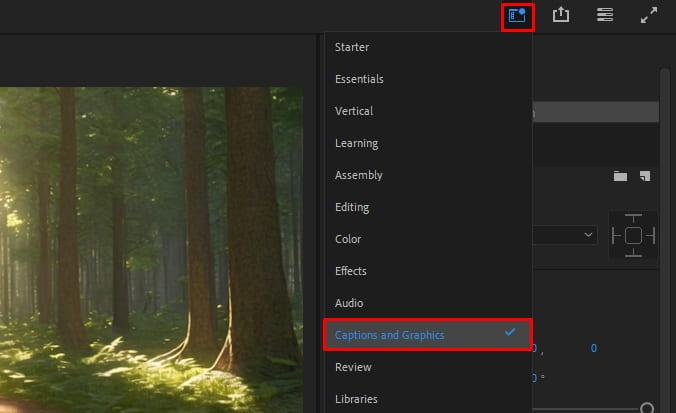This screenshot has width=676, height=413.
Task: Toggle full screen video arrows icon
Action: tap(649, 15)
